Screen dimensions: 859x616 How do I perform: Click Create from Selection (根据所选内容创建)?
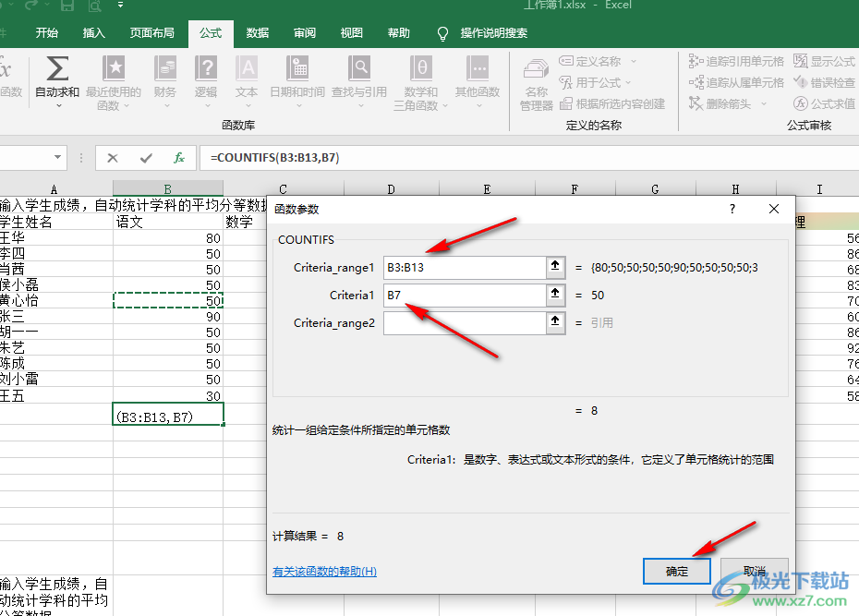pos(612,103)
